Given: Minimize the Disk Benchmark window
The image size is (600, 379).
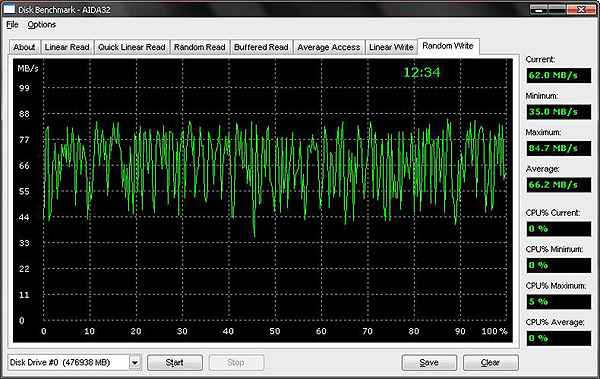Looking at the screenshot, I should point(539,10).
